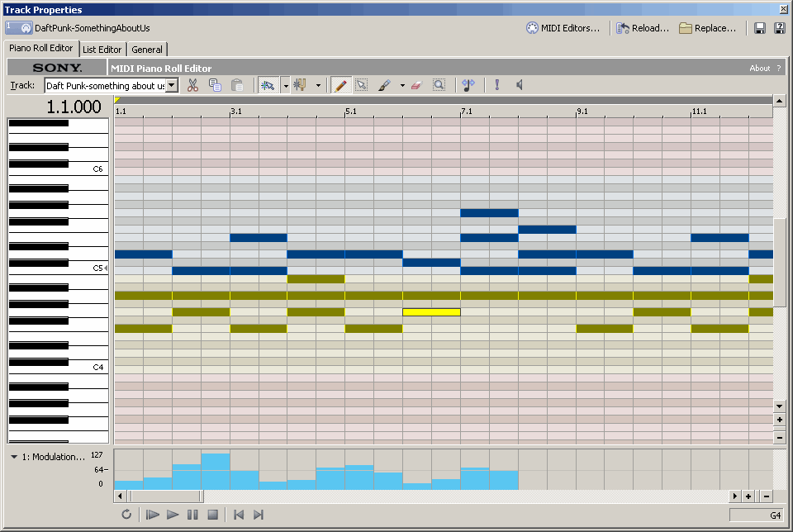
Task: Select the Draw pencil tool
Action: (x=341, y=85)
